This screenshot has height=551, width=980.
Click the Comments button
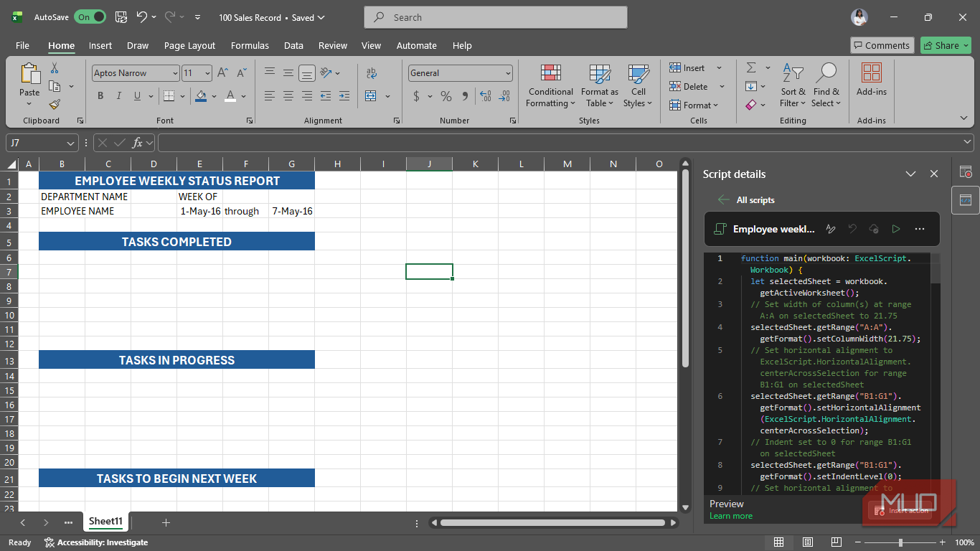pos(882,45)
